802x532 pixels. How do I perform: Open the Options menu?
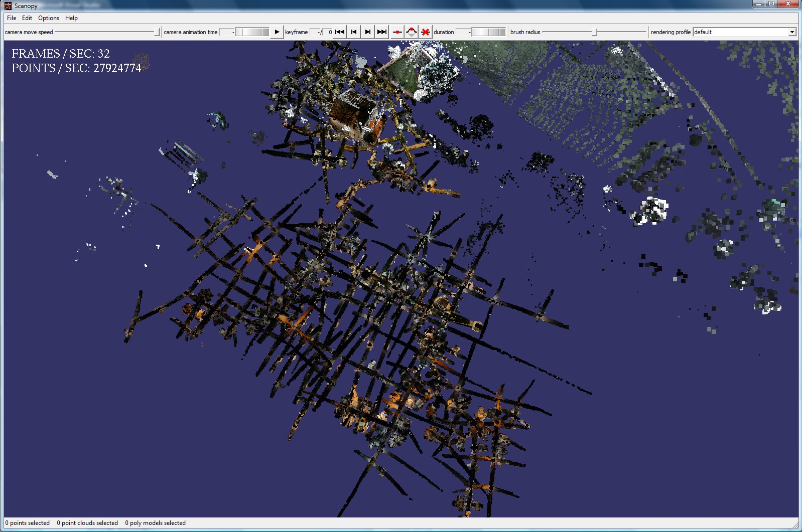(49, 18)
